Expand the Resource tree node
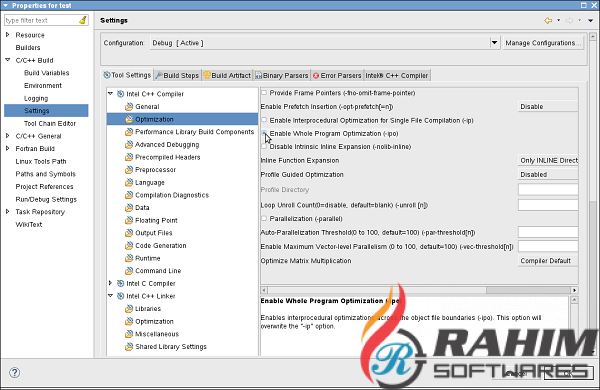The width and height of the screenshot is (600, 390). [x=7, y=35]
